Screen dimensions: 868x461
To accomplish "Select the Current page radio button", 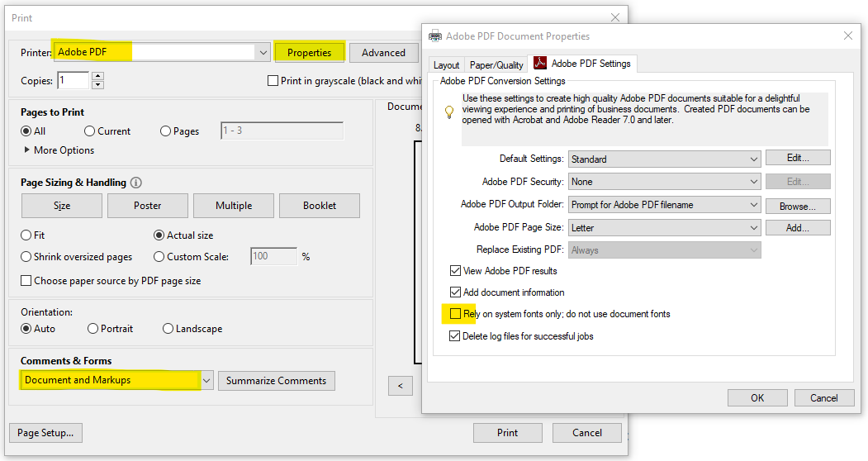I will click(x=89, y=131).
